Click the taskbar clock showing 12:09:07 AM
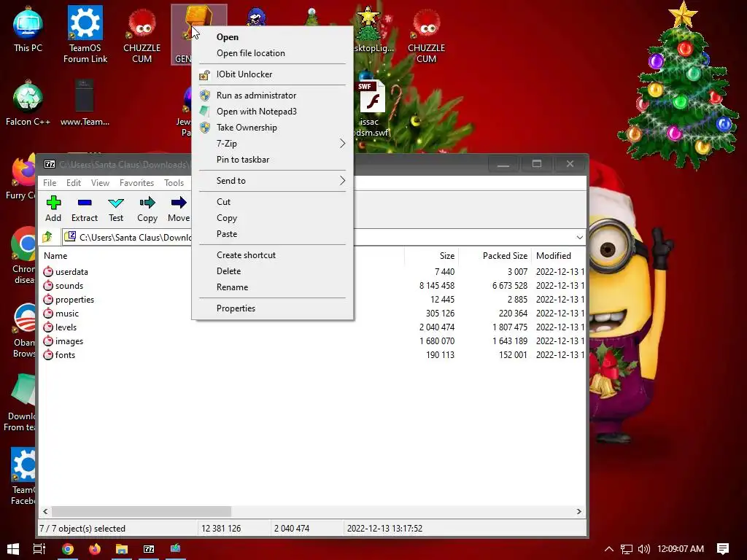The width and height of the screenshot is (747, 560). point(681,549)
